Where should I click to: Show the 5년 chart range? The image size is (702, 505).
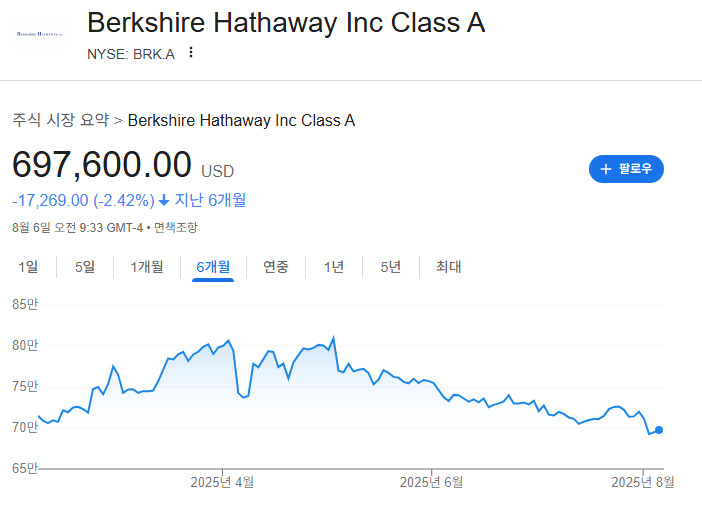(x=390, y=267)
